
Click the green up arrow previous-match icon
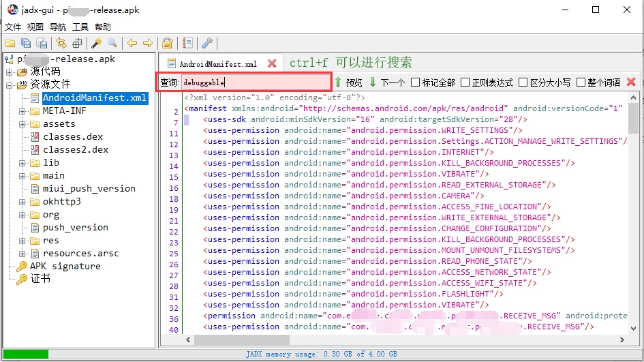pyautogui.click(x=337, y=82)
